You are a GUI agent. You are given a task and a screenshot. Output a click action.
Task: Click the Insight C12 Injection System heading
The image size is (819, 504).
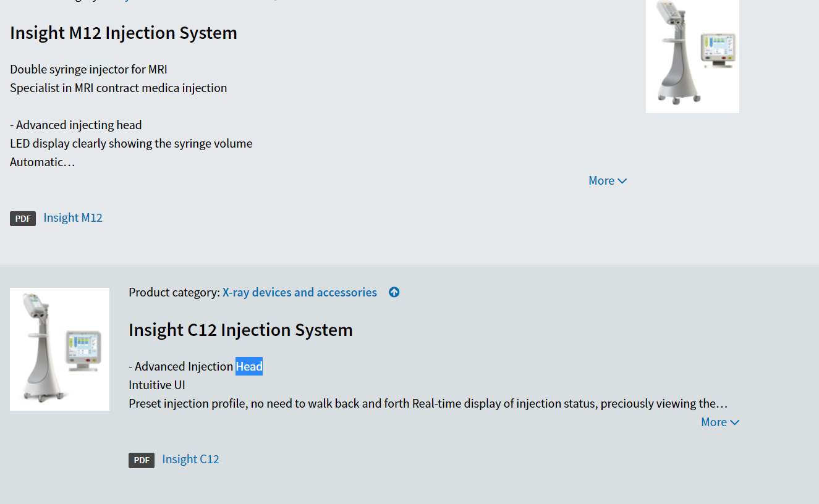point(240,330)
